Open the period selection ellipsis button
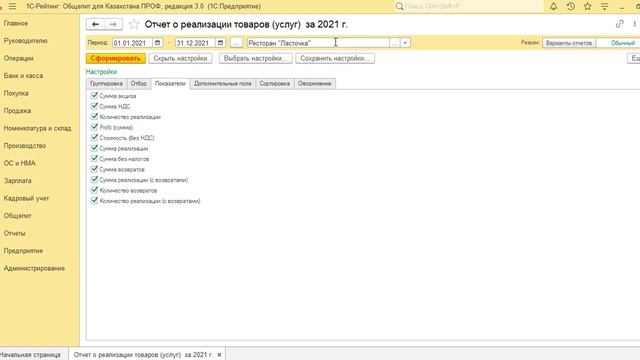The image size is (640, 360). (x=236, y=42)
